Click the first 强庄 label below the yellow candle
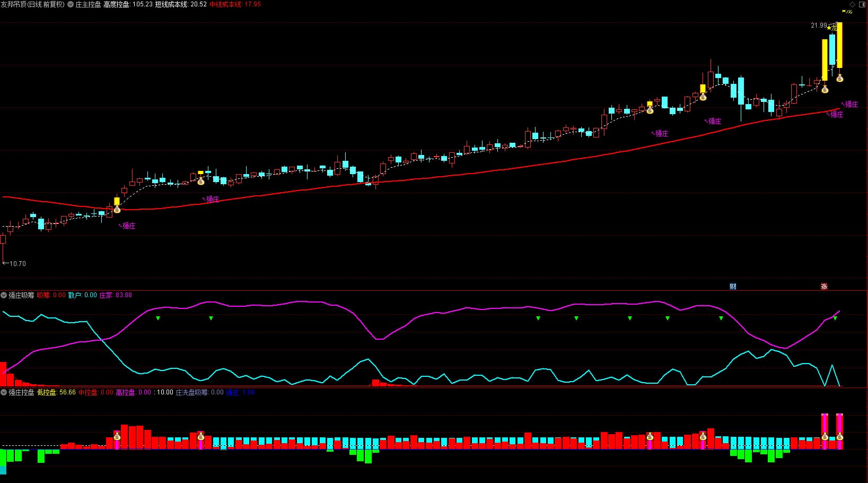Image resolution: width=868 pixels, height=483 pixels. (127, 226)
